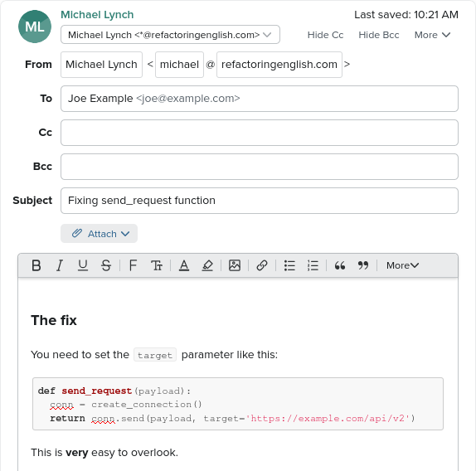Hide the Cc field
The height and width of the screenshot is (471, 476).
click(325, 35)
